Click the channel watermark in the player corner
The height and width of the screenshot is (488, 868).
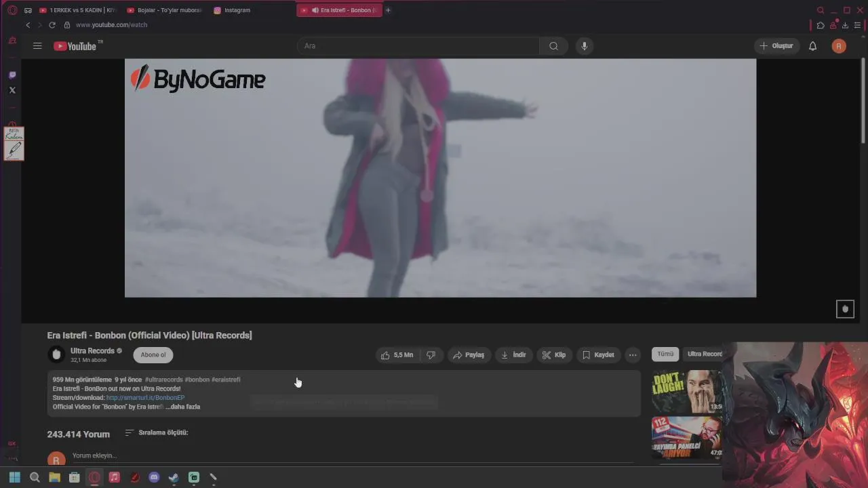[845, 309]
